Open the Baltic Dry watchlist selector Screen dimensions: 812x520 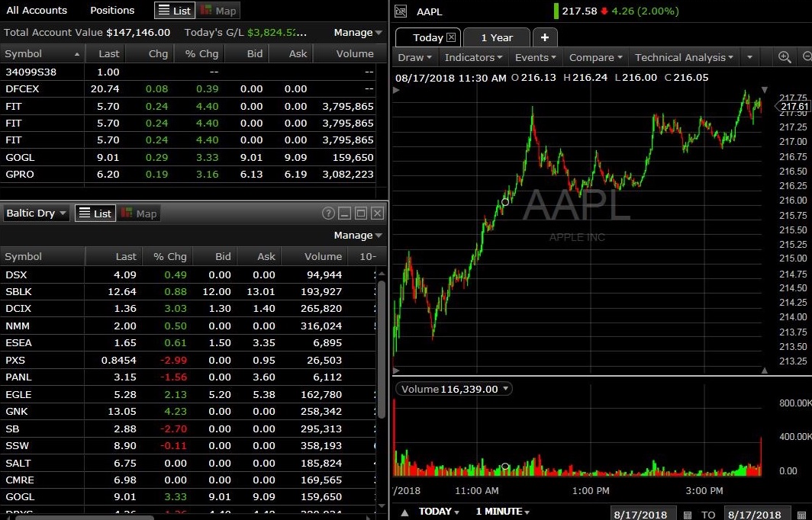click(x=36, y=213)
